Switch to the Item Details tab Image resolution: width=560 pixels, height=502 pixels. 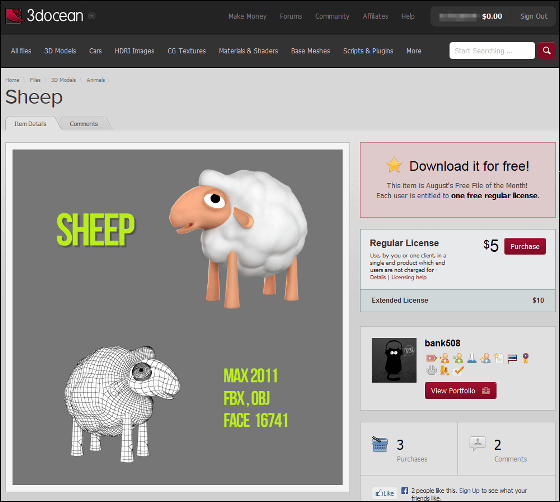(x=30, y=124)
